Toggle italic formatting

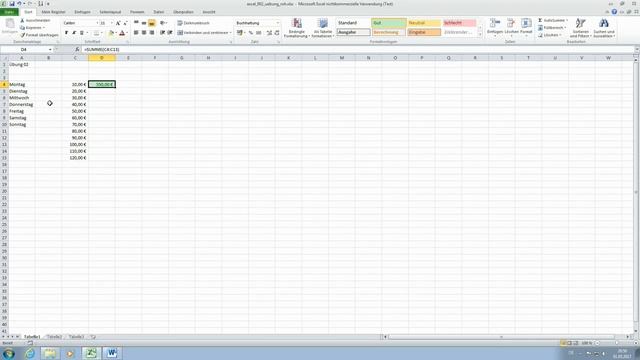tap(74, 33)
